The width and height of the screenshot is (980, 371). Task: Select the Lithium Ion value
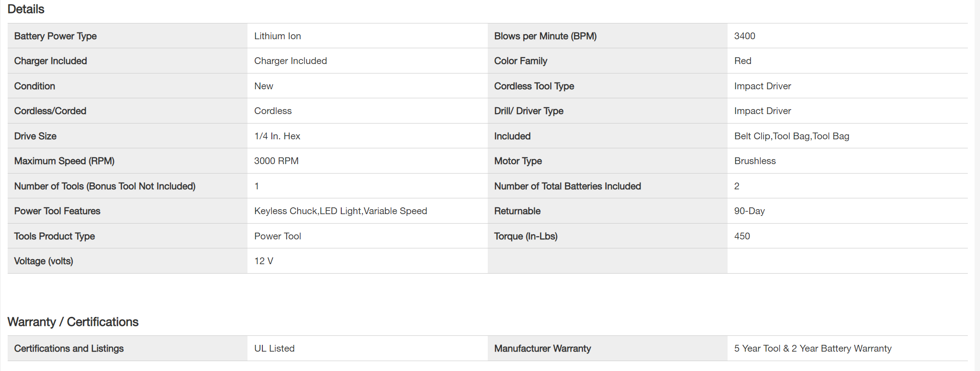277,36
